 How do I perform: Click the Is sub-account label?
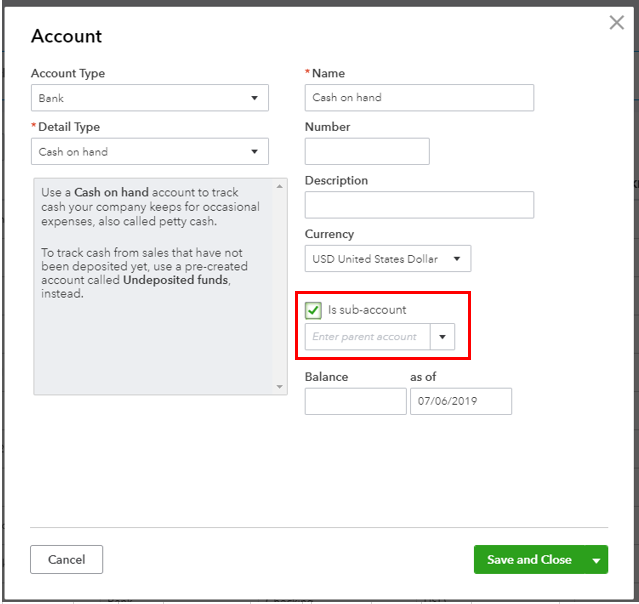point(367,310)
